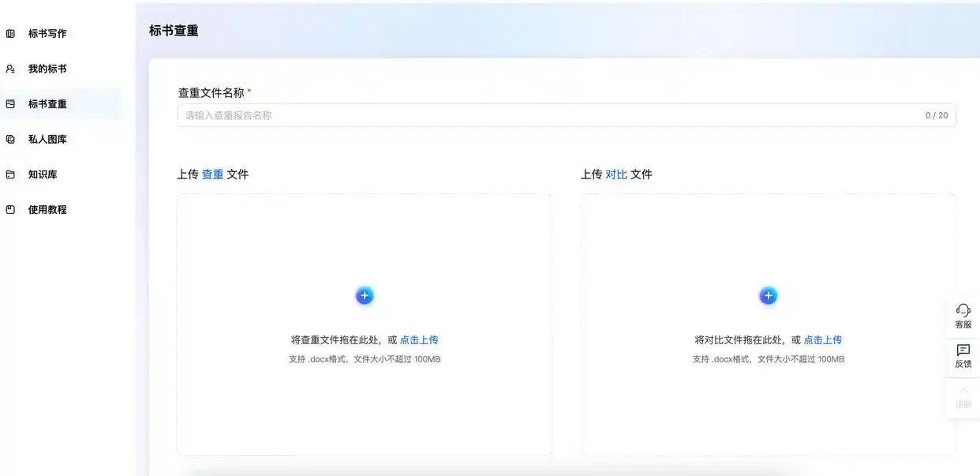Click the 知识库 folder icon
Screen dimensions: 980x476
(10, 174)
